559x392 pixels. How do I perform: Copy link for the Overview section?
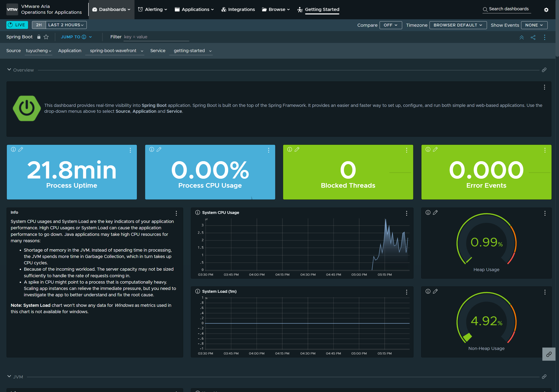point(544,70)
